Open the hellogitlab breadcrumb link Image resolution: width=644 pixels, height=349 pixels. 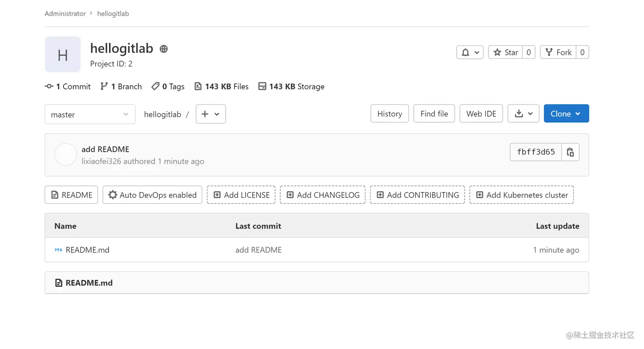pos(113,14)
